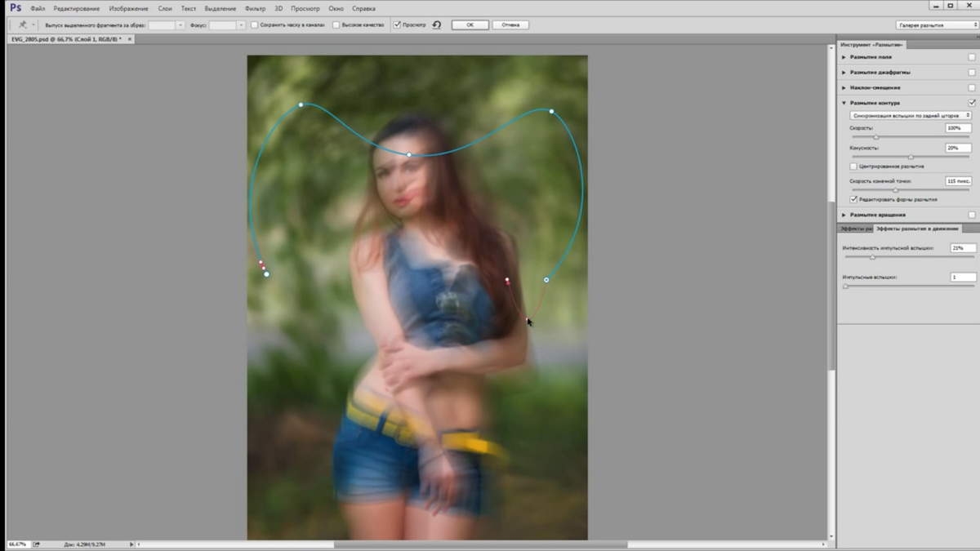Click the blur path control point on woman's forehead
Screen dimensions: 980x551
[409, 155]
